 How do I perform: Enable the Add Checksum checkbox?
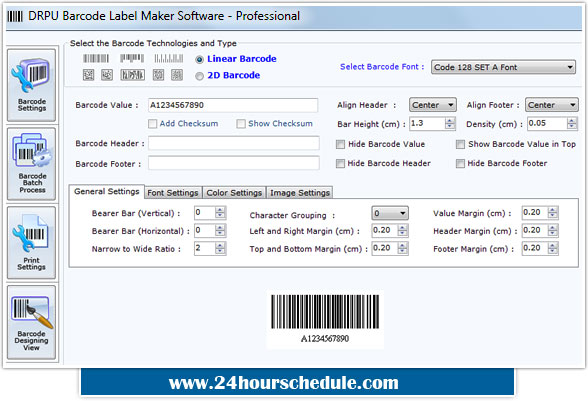click(152, 124)
